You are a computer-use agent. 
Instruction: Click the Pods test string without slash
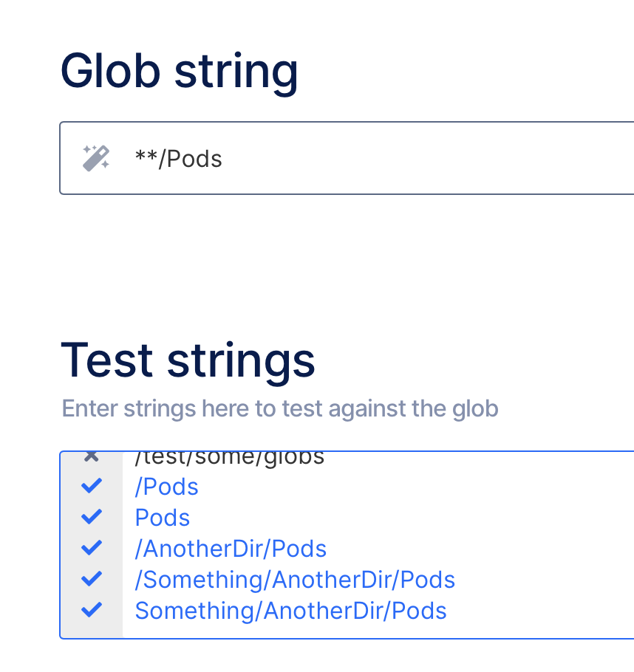click(163, 518)
